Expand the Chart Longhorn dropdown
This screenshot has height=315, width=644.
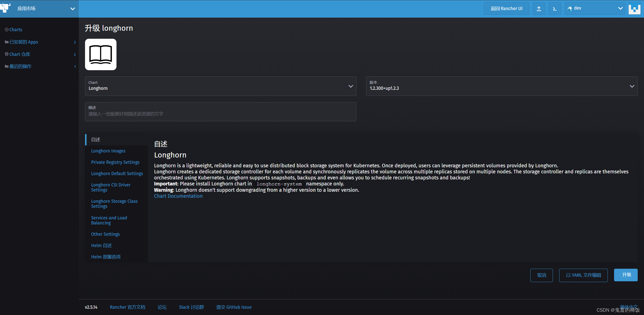pyautogui.click(x=220, y=86)
